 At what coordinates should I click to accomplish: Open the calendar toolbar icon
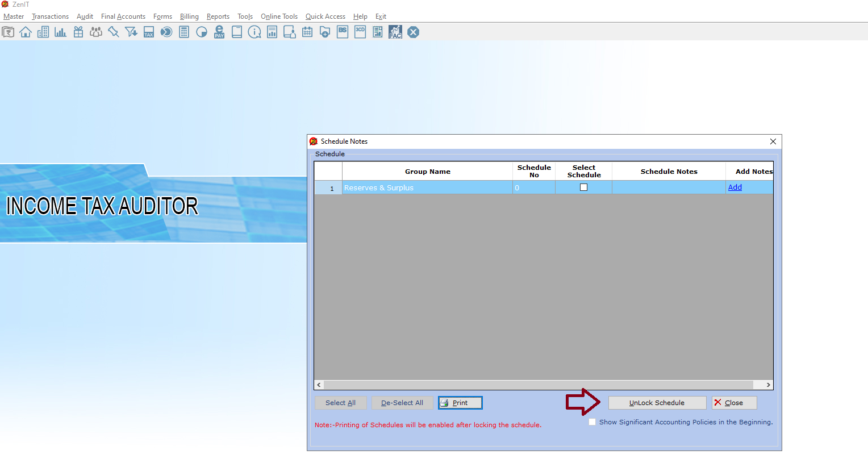[x=307, y=32]
